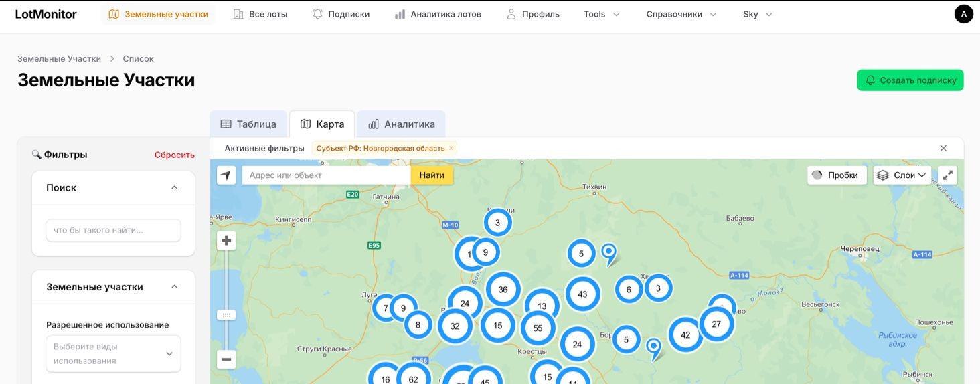The width and height of the screenshot is (980, 384).
Task: Click map cluster marker 43
Action: pos(582,294)
